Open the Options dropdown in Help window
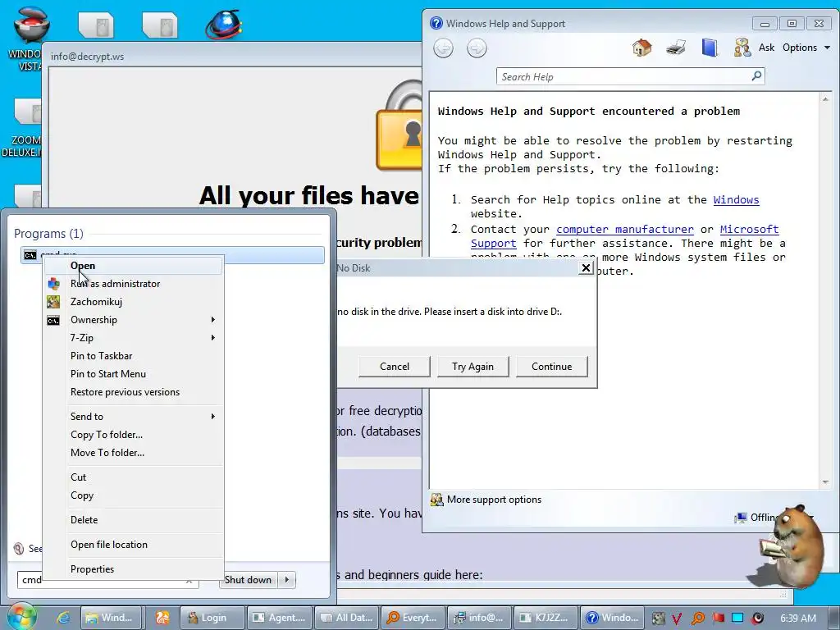Screen dimensions: 840x630 [806, 48]
